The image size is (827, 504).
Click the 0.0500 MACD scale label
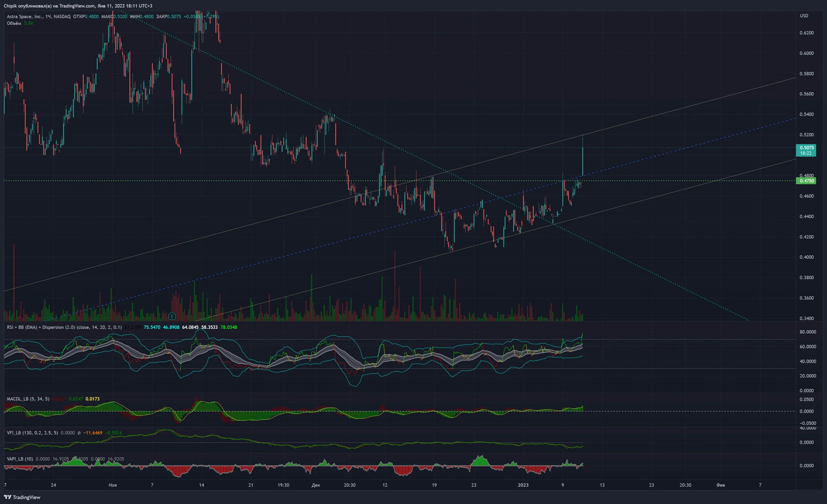pos(807,399)
